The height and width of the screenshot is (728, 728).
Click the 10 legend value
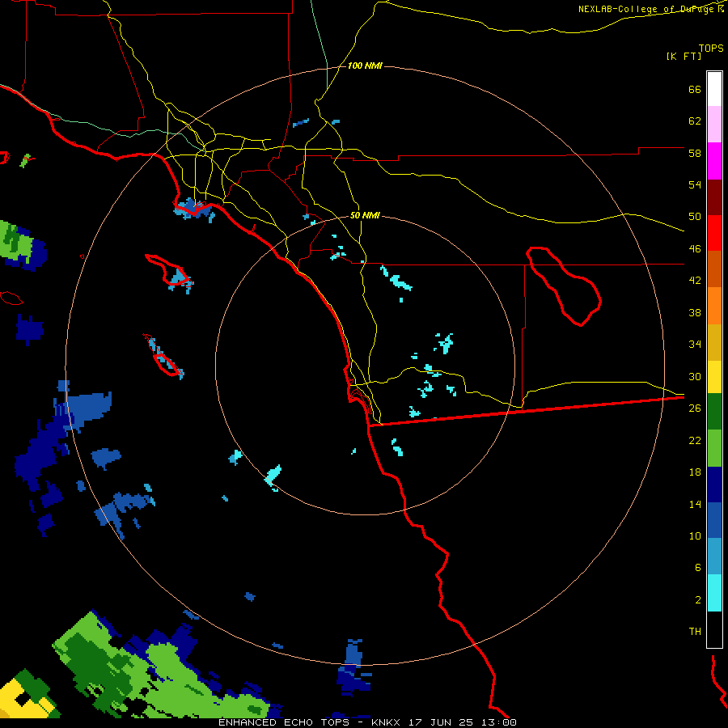695,535
